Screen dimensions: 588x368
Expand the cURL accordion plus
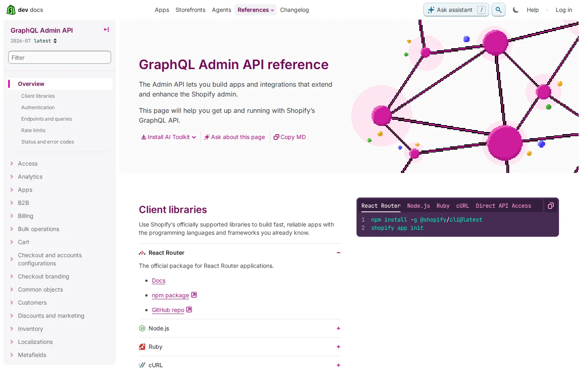339,365
